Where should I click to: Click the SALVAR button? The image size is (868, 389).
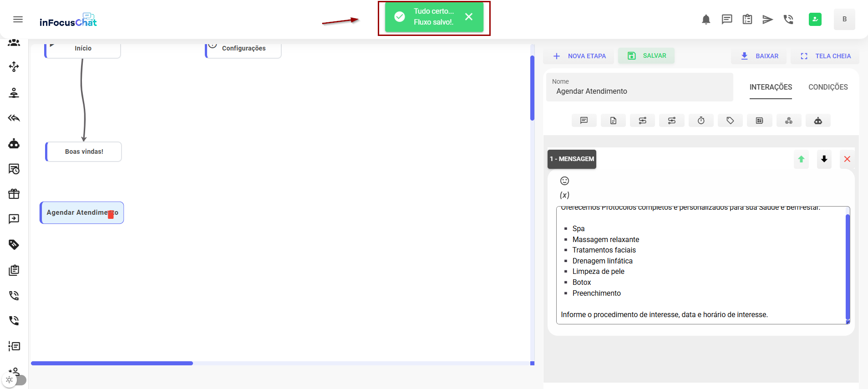[646, 56]
